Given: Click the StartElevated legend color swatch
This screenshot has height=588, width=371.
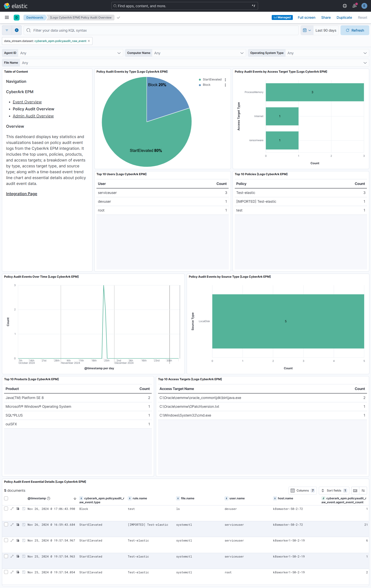Looking at the screenshot, I should tap(200, 80).
